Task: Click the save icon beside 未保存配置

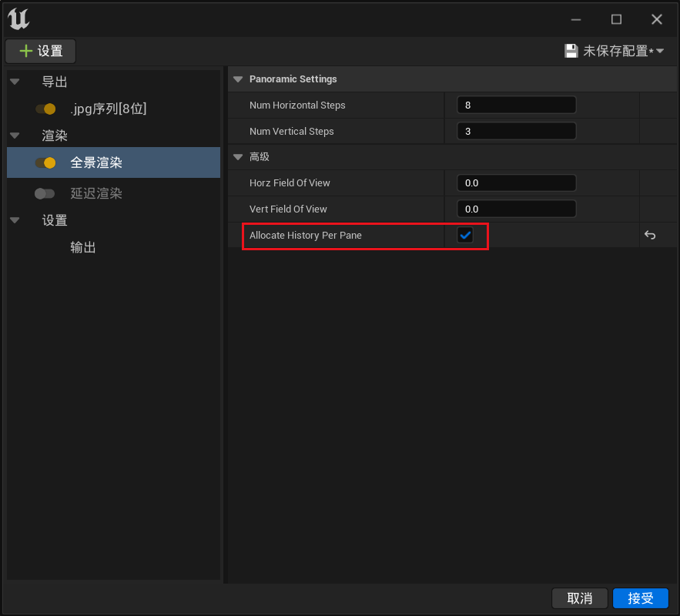Action: coord(571,51)
